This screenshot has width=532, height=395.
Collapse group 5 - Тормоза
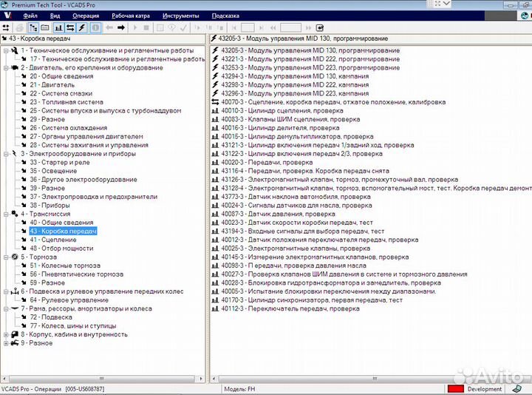point(6,257)
